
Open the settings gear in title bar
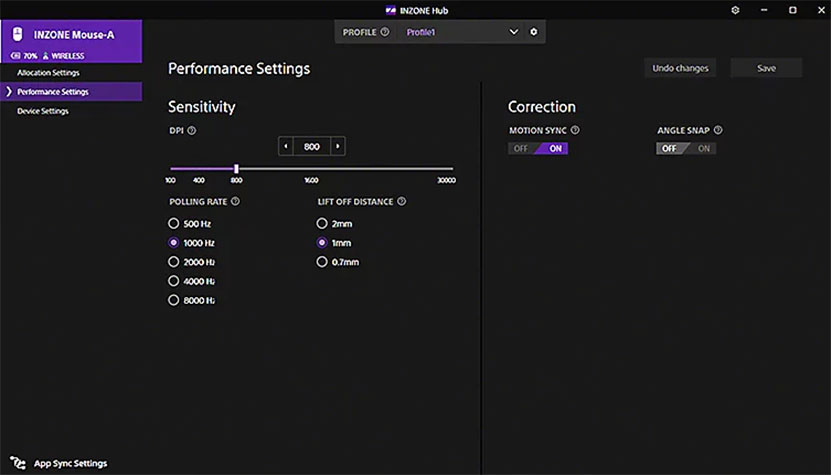(735, 10)
